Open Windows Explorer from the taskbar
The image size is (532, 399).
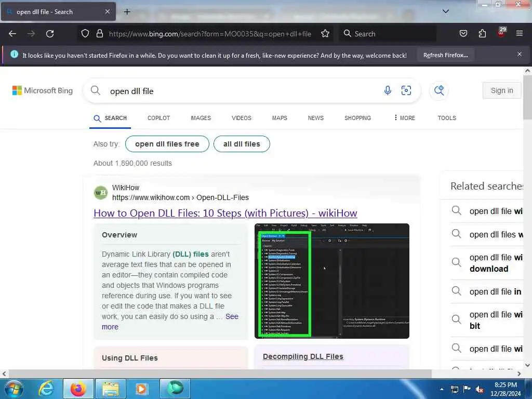click(111, 389)
